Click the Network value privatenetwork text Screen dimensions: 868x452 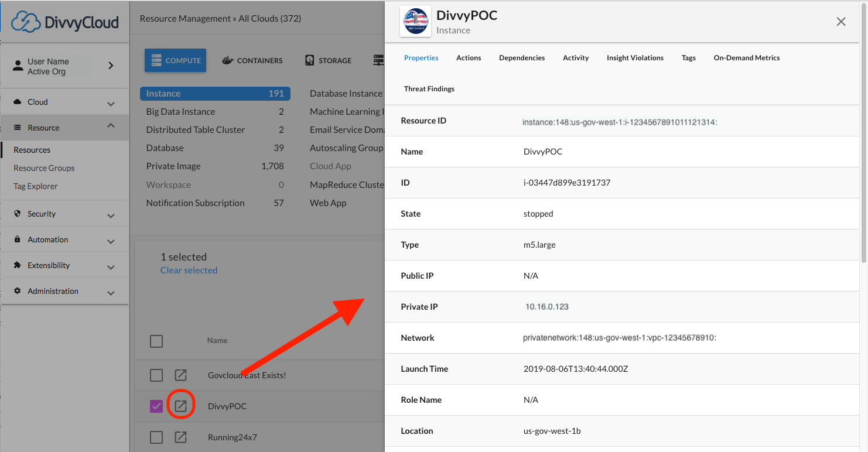point(620,338)
